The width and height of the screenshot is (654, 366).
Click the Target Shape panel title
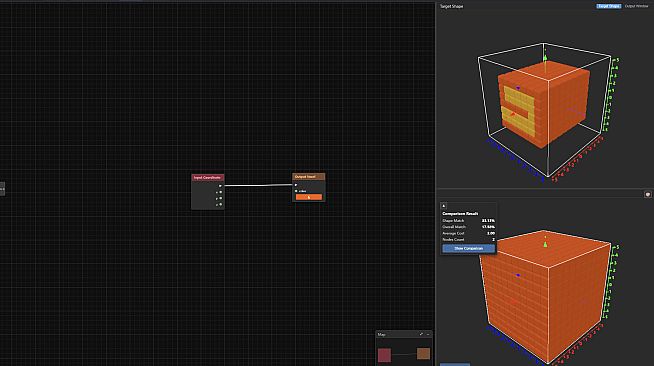[451, 6]
